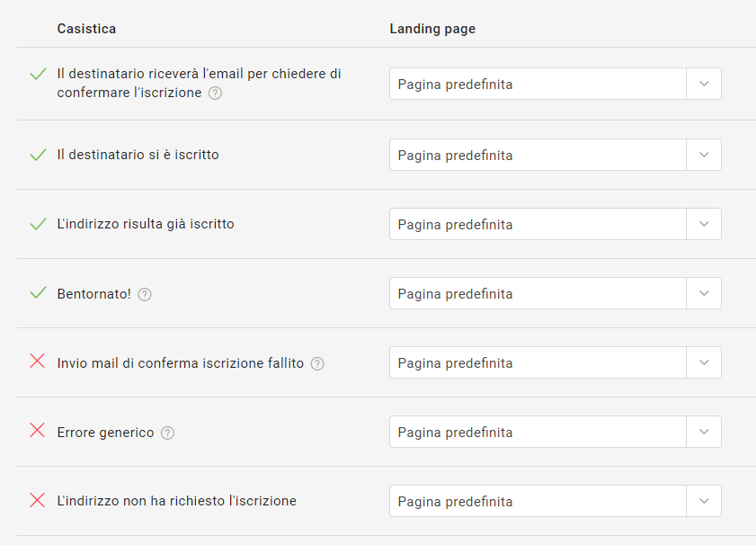Image resolution: width=756 pixels, height=545 pixels.
Task: Click red X for Errore generico
Action: (37, 430)
